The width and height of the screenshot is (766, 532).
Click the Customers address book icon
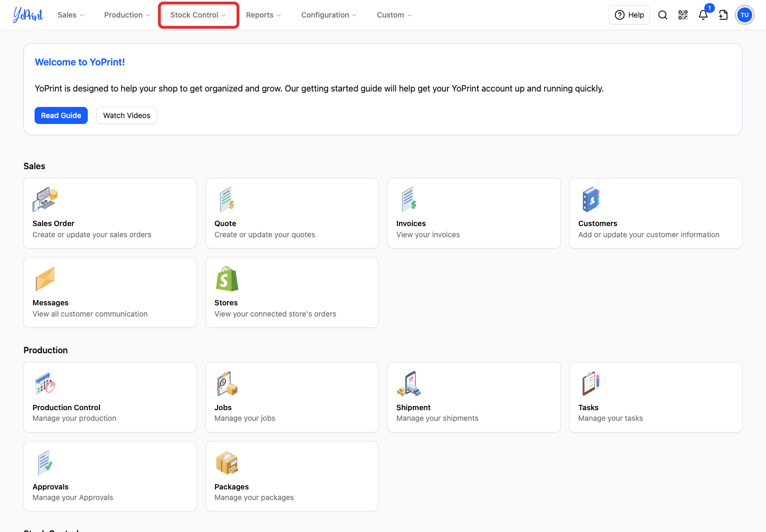click(x=590, y=199)
